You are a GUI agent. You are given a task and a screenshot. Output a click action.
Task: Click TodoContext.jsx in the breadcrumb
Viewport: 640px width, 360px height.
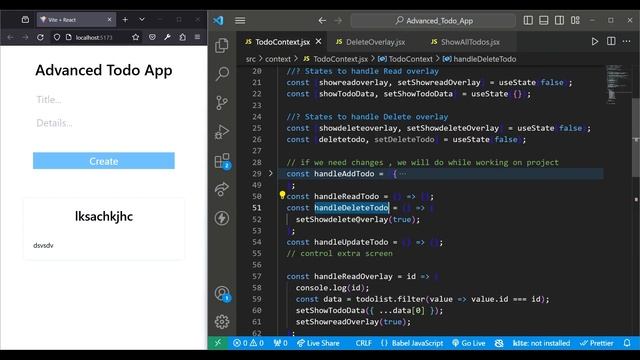335,59
